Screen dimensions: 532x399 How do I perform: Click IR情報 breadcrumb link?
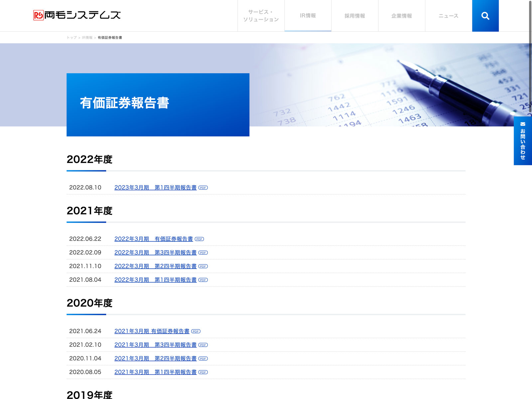(87, 38)
